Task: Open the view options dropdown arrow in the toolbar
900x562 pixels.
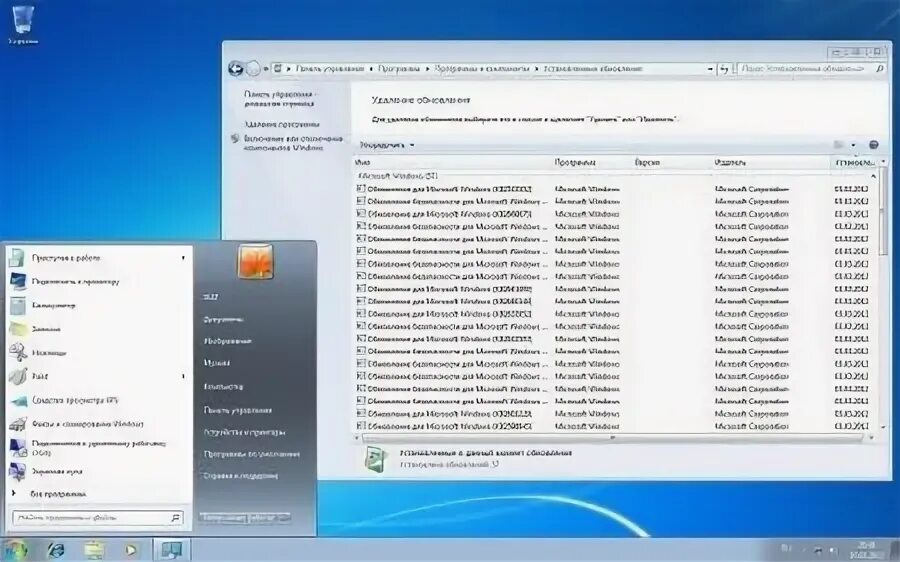Action: pos(853,145)
